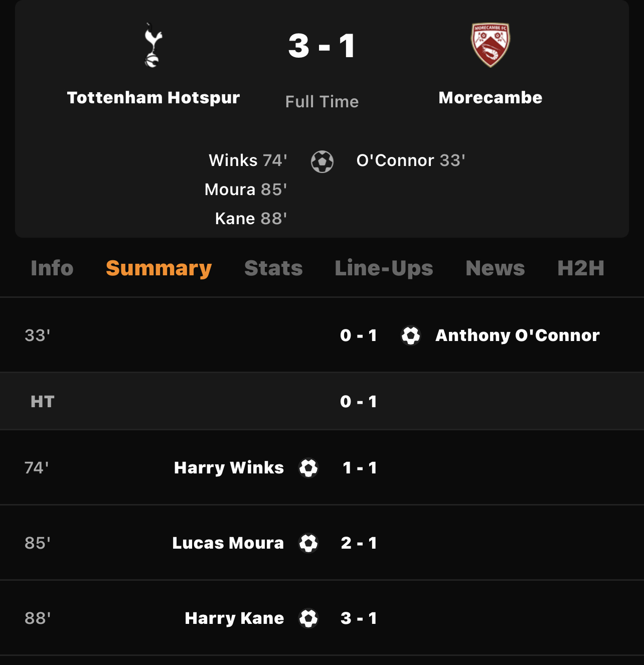Open the Morecambe team name link

tap(491, 98)
